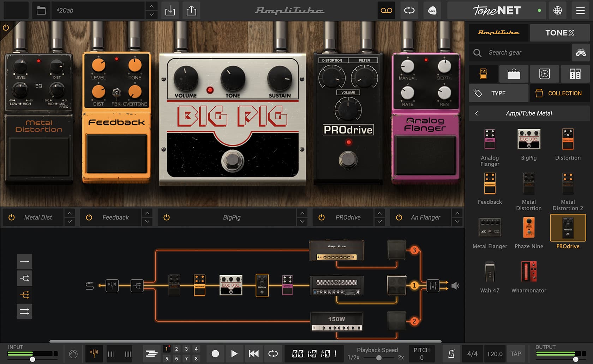Open the tuner icon in bottom bar
This screenshot has height=364, width=593.
94,353
